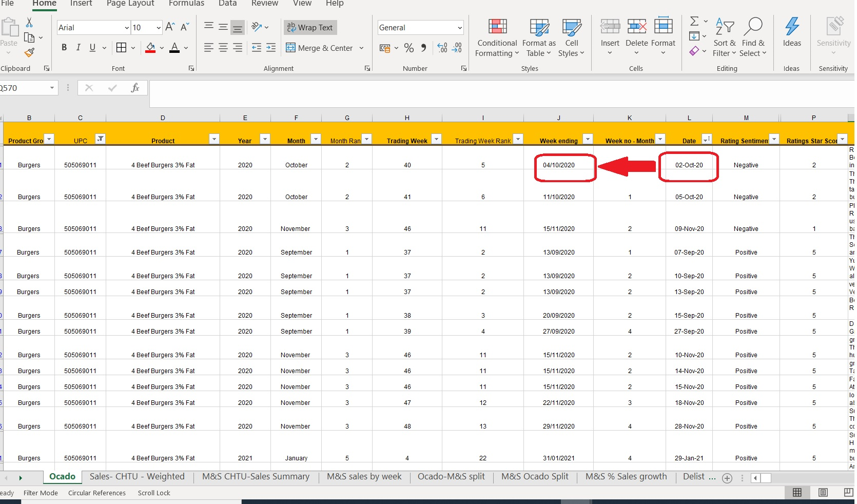Apply the red fill color
Viewport: 857px width, 504px height.
pos(150,48)
